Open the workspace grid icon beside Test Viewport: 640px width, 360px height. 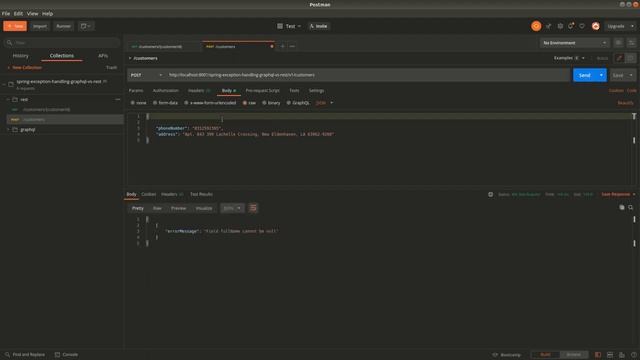280,26
